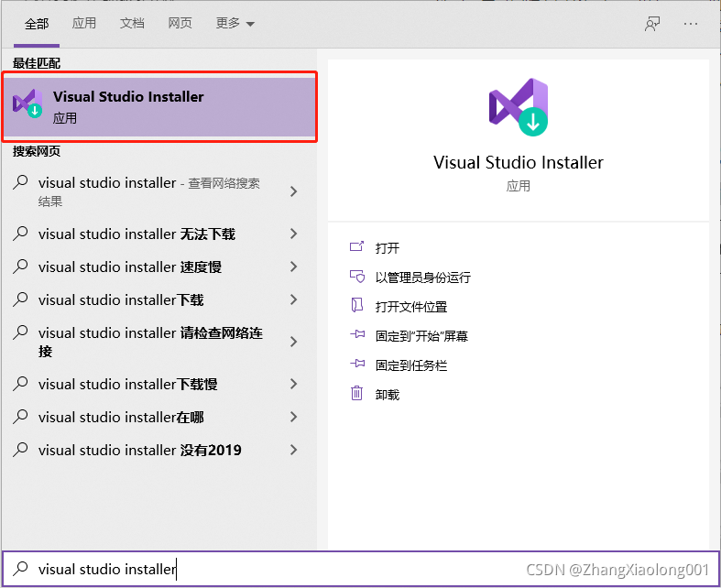Open the 更多 dropdown
The height and width of the screenshot is (588, 721).
235,23
